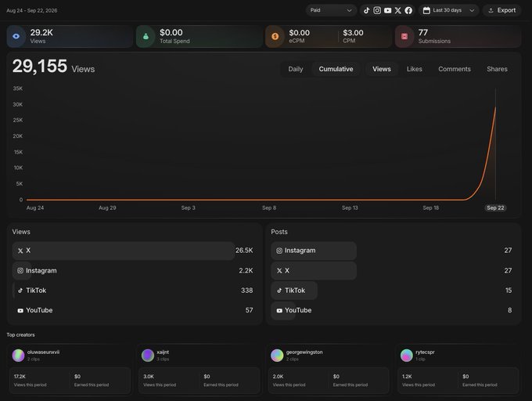
Task: Select the Views metric tab
Action: pyautogui.click(x=382, y=69)
